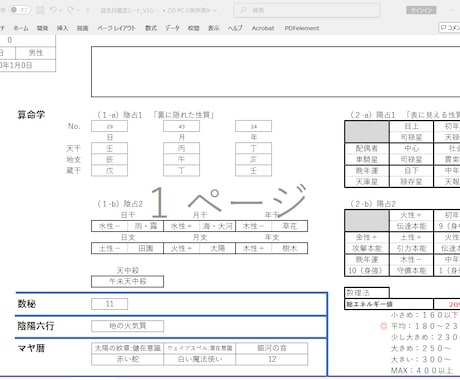Screen dimensions: 460x380
Task: Select the 男性 cell
Action: [36, 53]
